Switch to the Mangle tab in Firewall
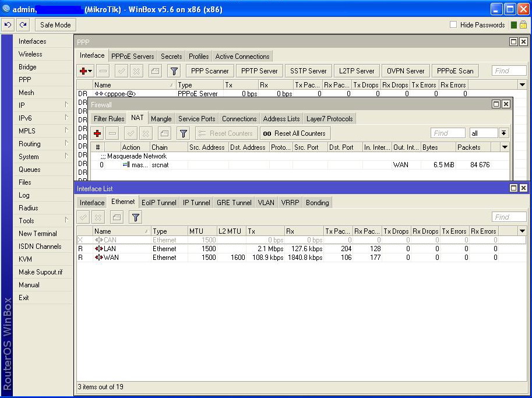Image resolution: width=532 pixels, height=398 pixels. point(161,119)
